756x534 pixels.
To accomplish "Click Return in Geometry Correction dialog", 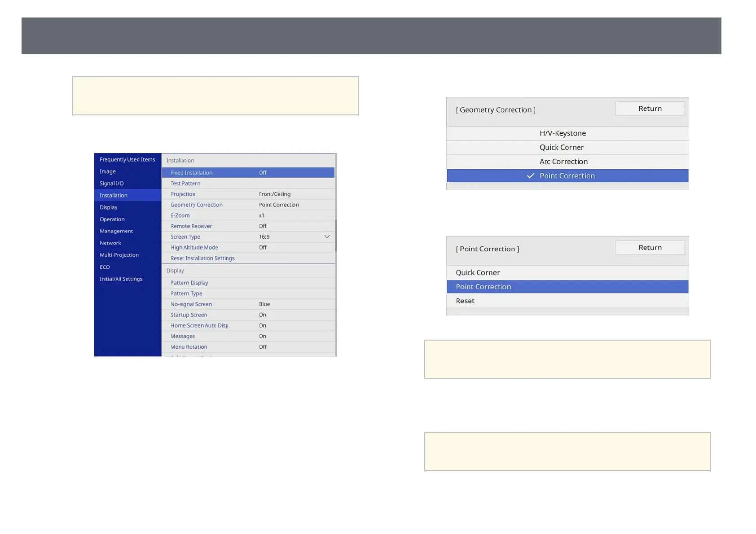I will click(650, 109).
